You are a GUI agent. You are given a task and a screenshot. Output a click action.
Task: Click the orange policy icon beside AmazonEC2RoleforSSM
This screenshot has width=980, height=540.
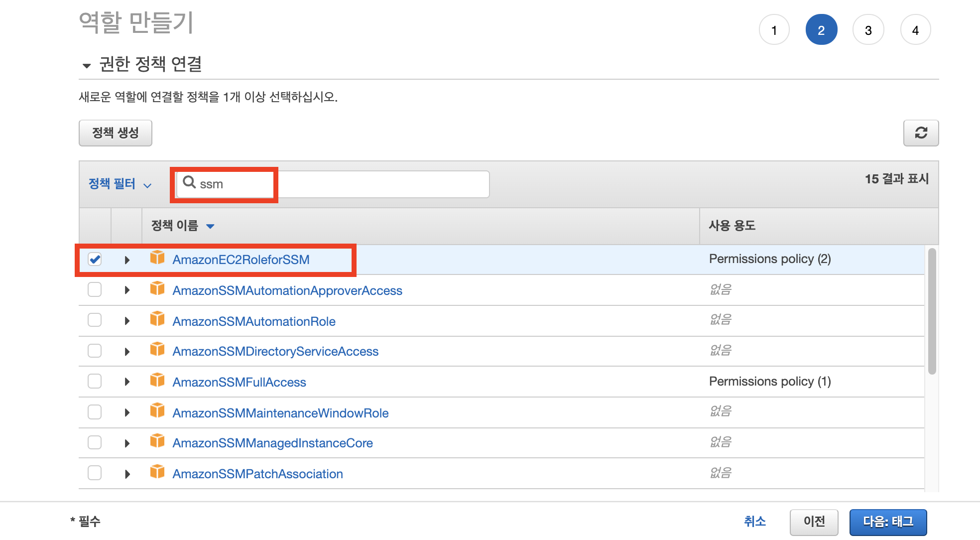click(x=157, y=258)
